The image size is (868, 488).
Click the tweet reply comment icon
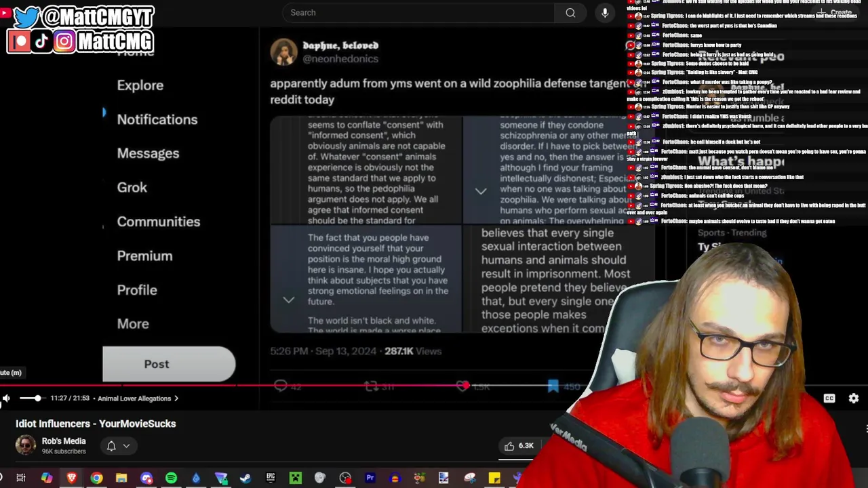tap(281, 386)
